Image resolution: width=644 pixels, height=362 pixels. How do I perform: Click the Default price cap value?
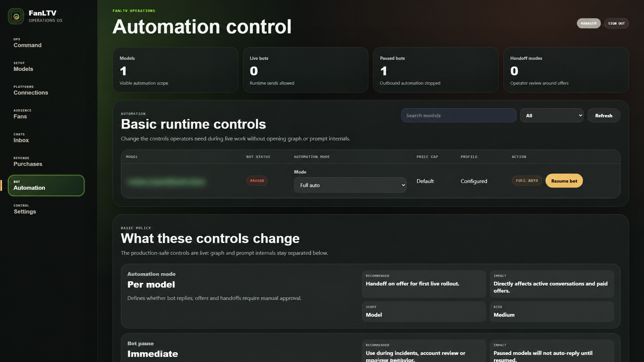coord(425,181)
